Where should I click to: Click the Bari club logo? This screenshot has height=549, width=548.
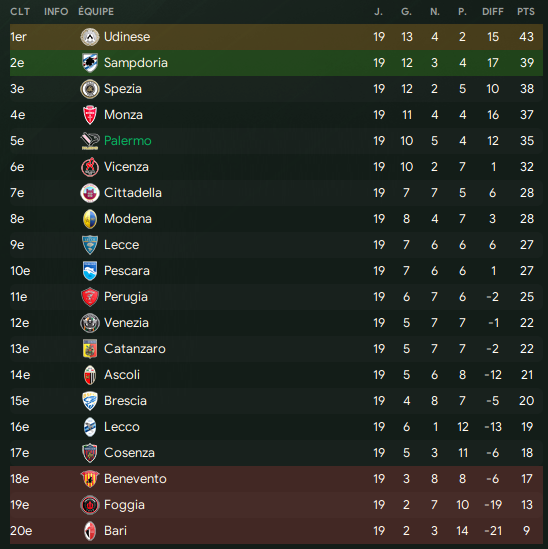tap(90, 531)
